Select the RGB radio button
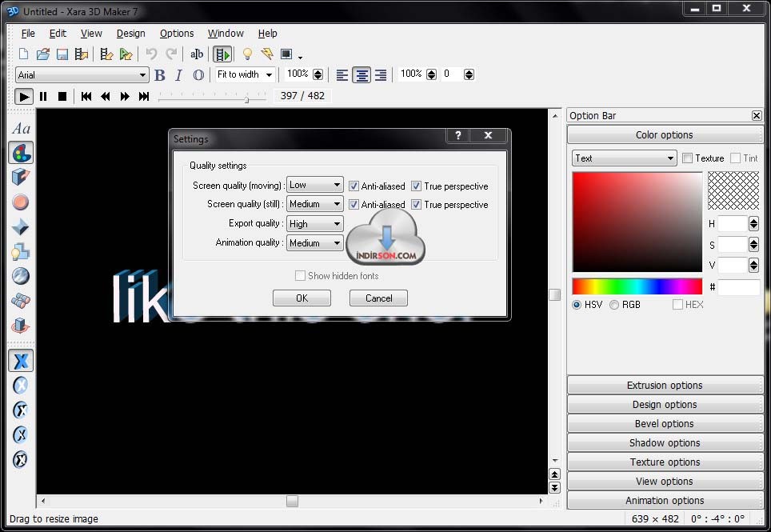The width and height of the screenshot is (771, 532). click(x=614, y=305)
